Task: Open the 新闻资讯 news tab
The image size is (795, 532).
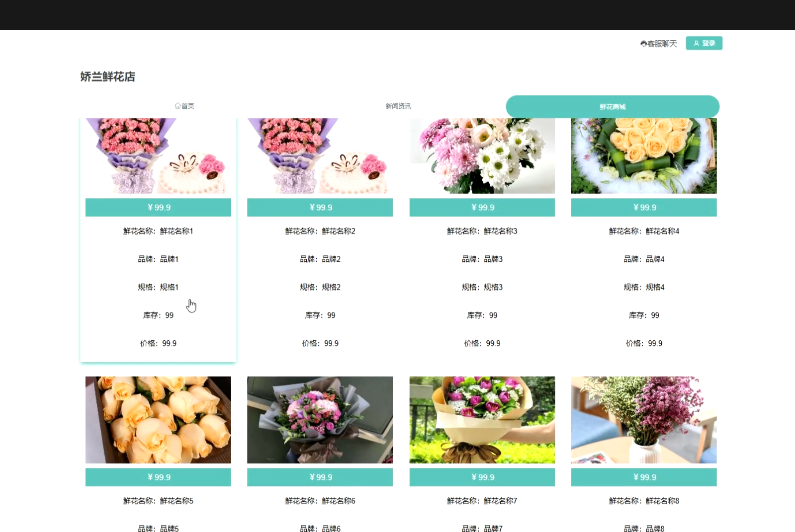Action: (398, 106)
